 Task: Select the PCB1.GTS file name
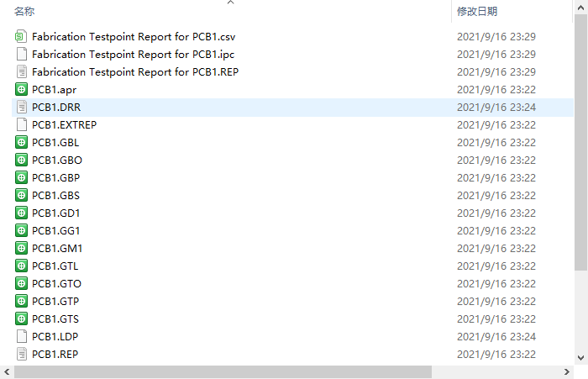coord(55,319)
